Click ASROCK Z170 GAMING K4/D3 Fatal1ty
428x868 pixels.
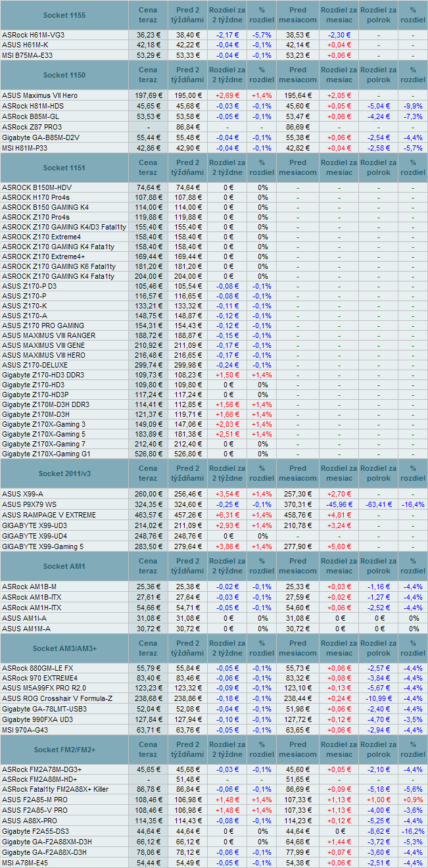(64, 227)
